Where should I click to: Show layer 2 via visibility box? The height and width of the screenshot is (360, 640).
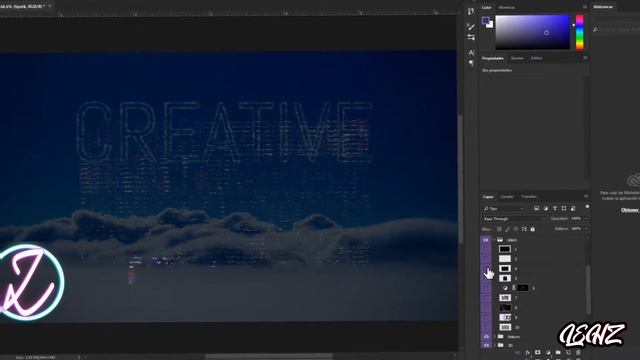tap(486, 259)
